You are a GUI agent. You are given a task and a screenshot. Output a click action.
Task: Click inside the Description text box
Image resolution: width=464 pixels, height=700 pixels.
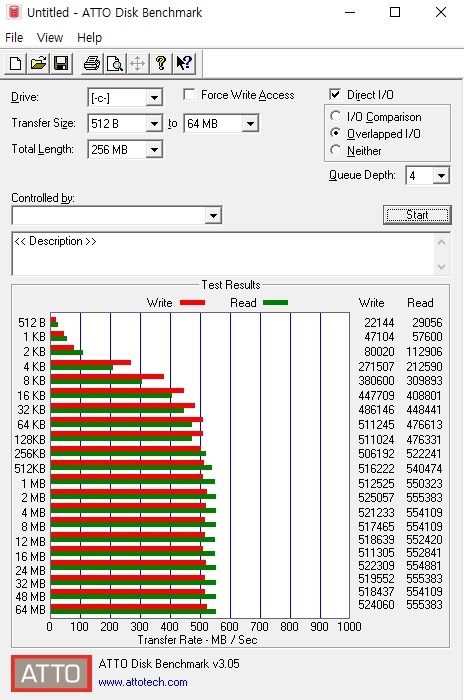(223, 254)
